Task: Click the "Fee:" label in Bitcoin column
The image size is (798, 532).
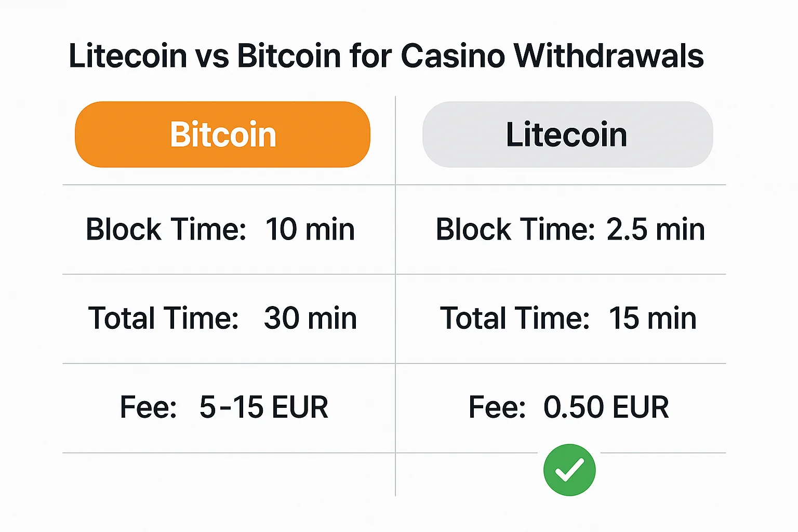Action: [149, 407]
